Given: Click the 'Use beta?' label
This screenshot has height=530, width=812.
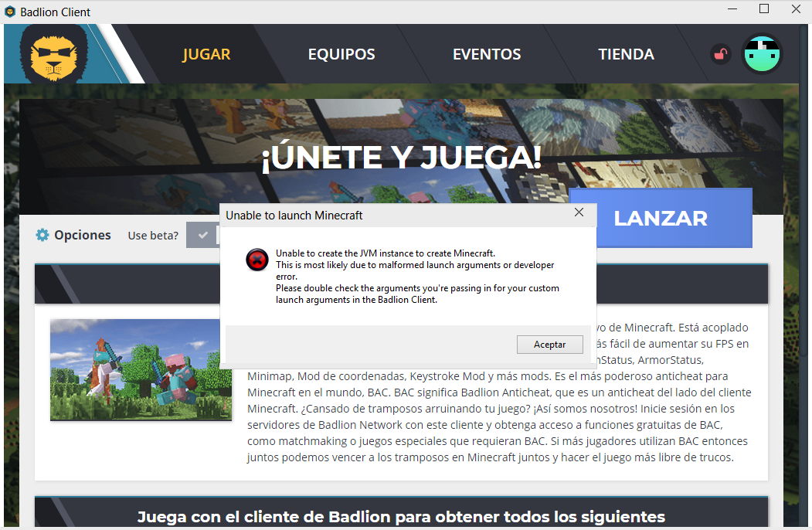Looking at the screenshot, I should 153,235.
